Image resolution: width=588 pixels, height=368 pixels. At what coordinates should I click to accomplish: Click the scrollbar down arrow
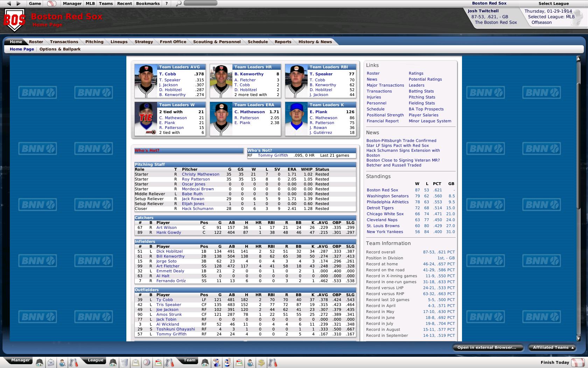[579, 338]
